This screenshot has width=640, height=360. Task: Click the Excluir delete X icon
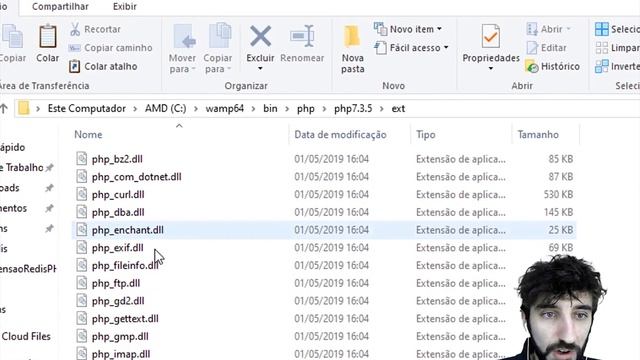(260, 36)
